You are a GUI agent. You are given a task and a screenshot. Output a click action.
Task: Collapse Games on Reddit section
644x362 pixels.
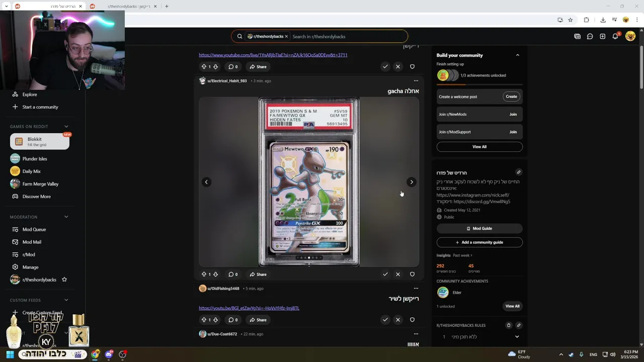pos(66,127)
